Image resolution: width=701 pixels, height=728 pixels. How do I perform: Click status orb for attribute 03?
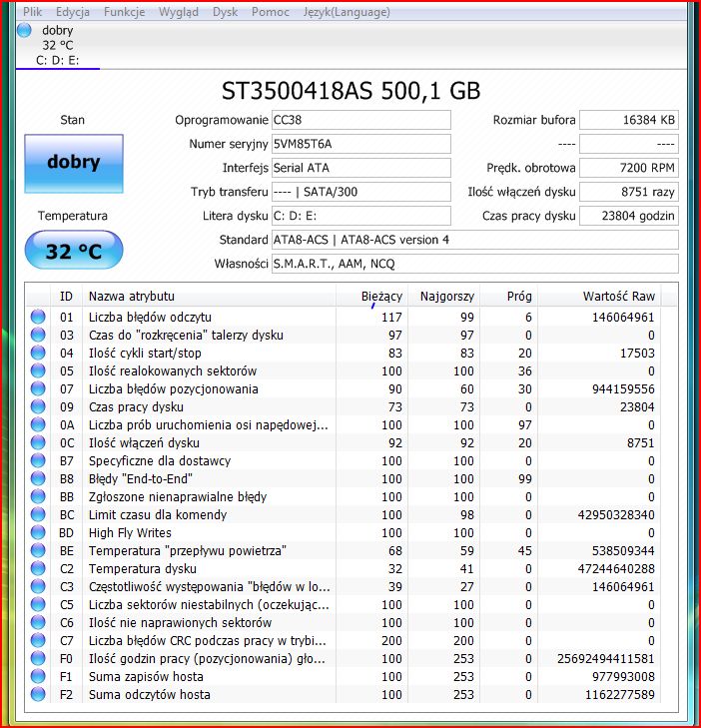tap(38, 335)
